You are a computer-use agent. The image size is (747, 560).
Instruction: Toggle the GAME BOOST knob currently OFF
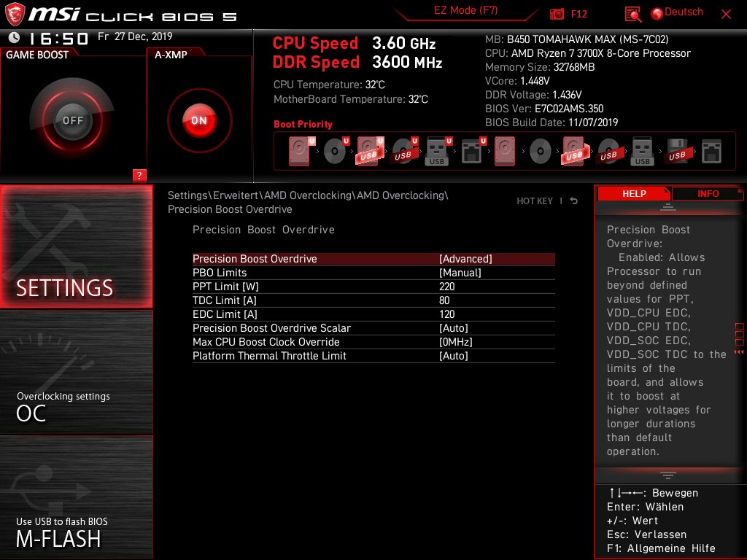[x=73, y=120]
